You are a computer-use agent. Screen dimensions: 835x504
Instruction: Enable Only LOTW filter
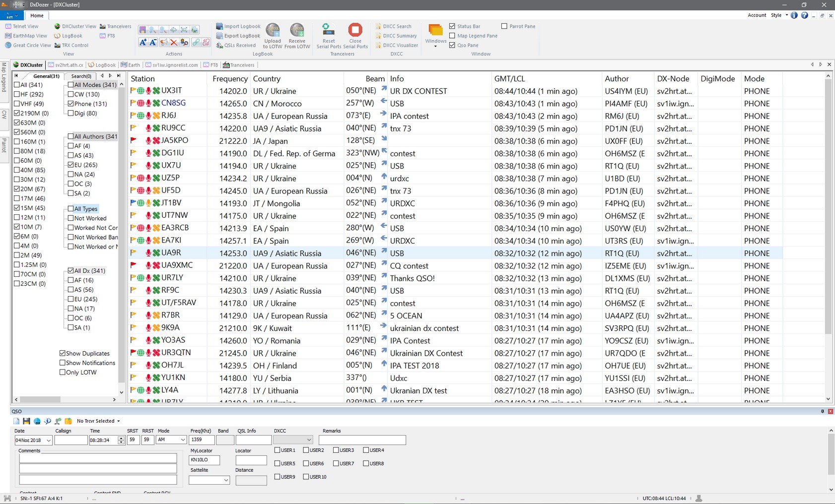click(63, 372)
